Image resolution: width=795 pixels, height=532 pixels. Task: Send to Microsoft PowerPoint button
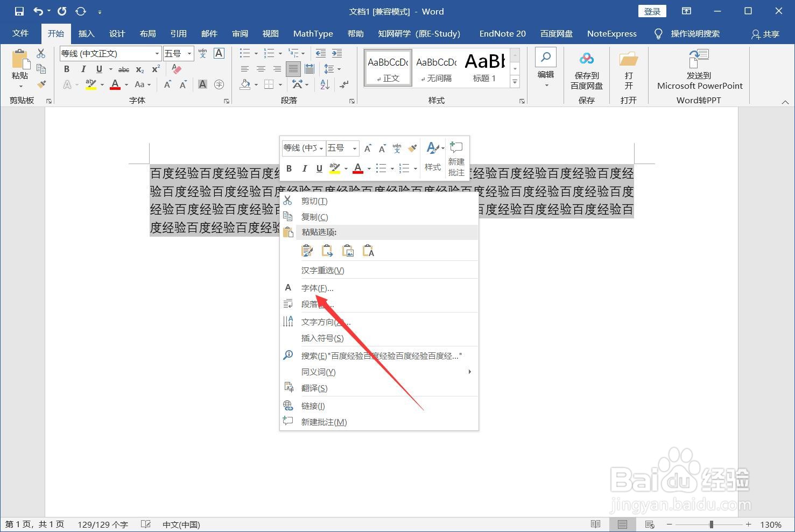pos(699,70)
